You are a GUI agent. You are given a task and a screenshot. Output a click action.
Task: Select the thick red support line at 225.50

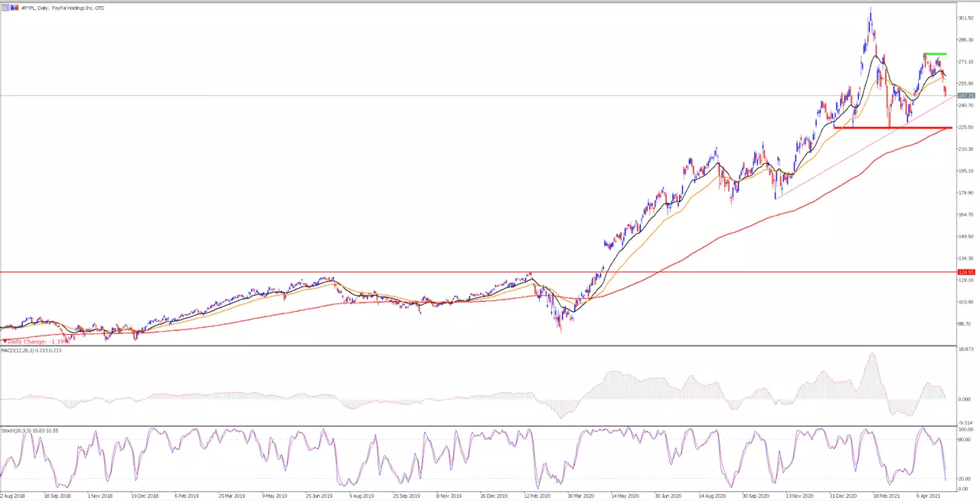pyautogui.click(x=893, y=127)
